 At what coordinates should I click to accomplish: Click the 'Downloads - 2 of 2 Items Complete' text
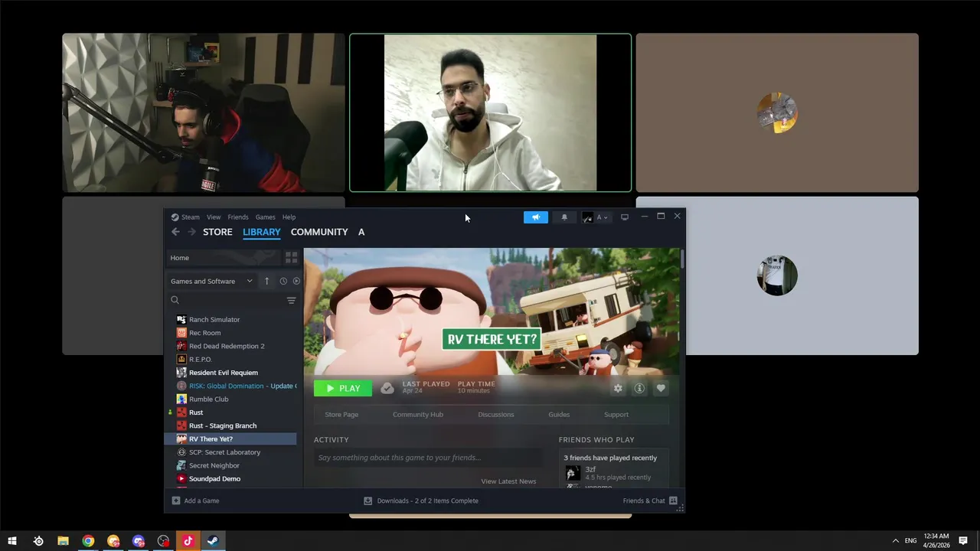[x=427, y=500]
